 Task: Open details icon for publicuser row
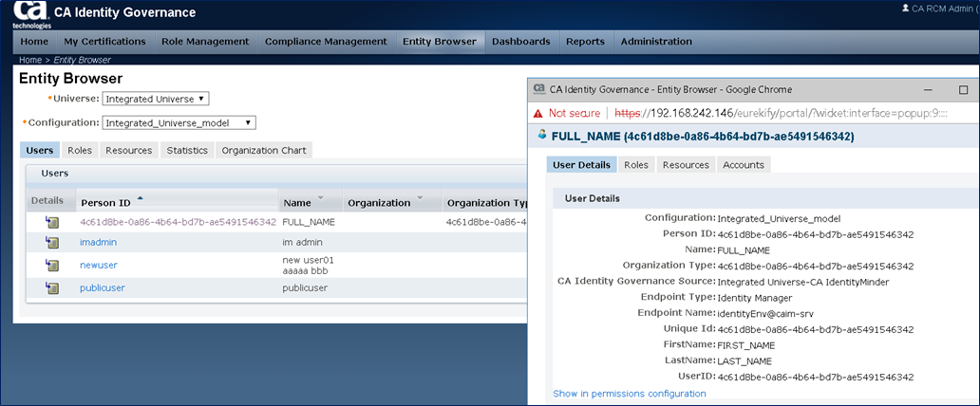point(52,288)
